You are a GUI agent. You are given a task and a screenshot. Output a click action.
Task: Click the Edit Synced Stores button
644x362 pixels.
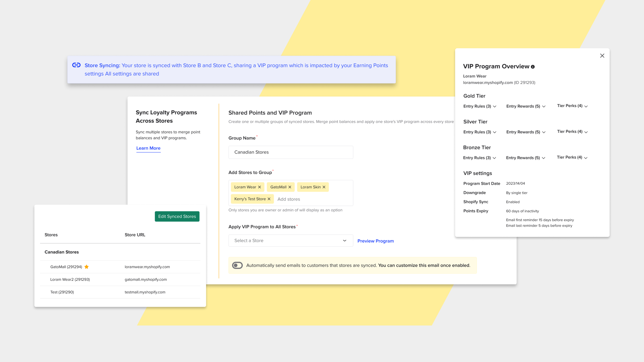click(x=177, y=216)
